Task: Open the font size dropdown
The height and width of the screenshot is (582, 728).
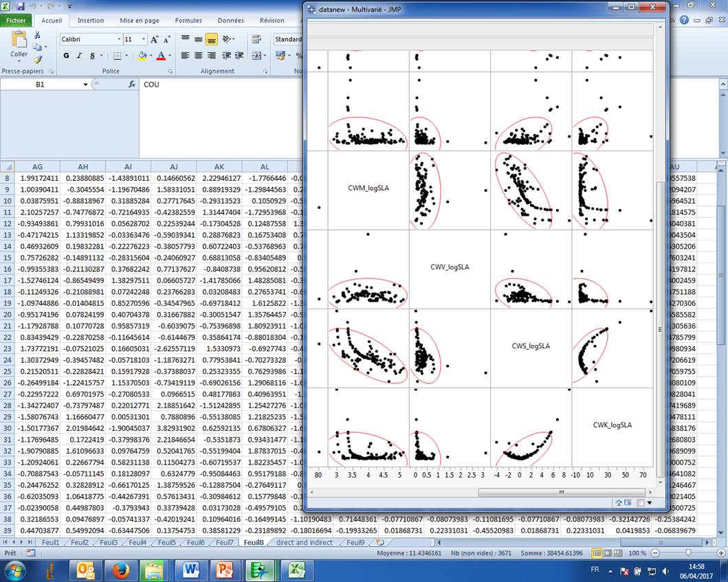Action: [x=143, y=39]
